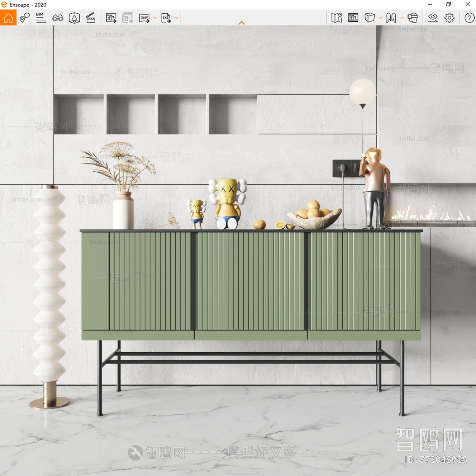Image resolution: width=476 pixels, height=476 pixels.
Task: Expand the EXE export dropdown arrow
Action: click(x=176, y=18)
